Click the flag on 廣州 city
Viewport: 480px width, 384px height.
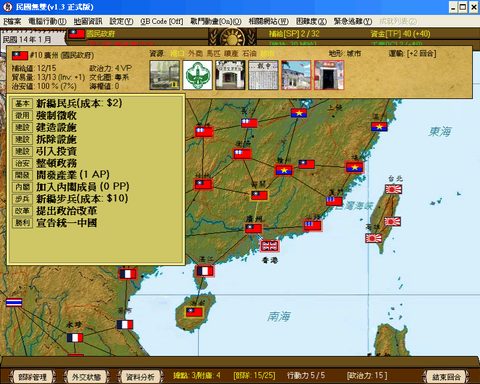coord(254,228)
